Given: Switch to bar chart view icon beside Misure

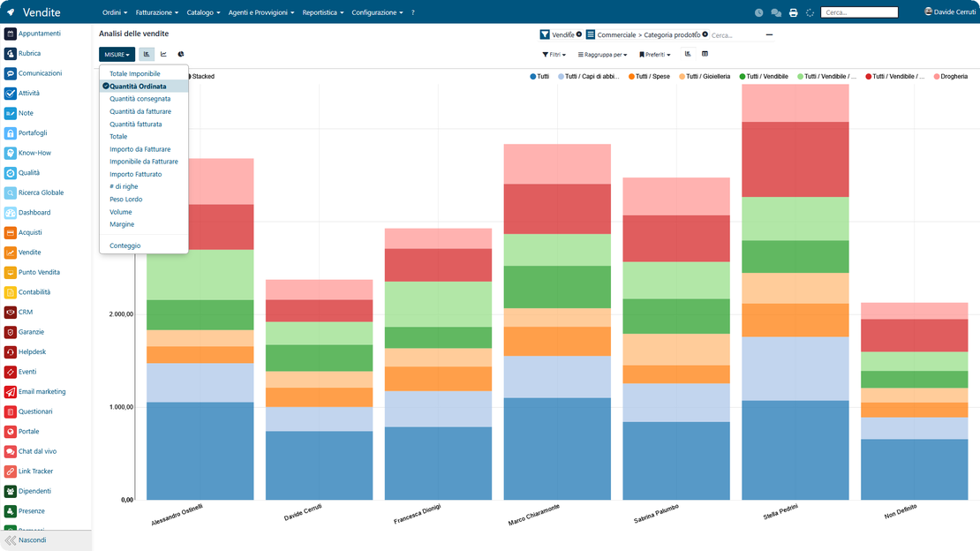Looking at the screenshot, I should click(x=147, y=55).
